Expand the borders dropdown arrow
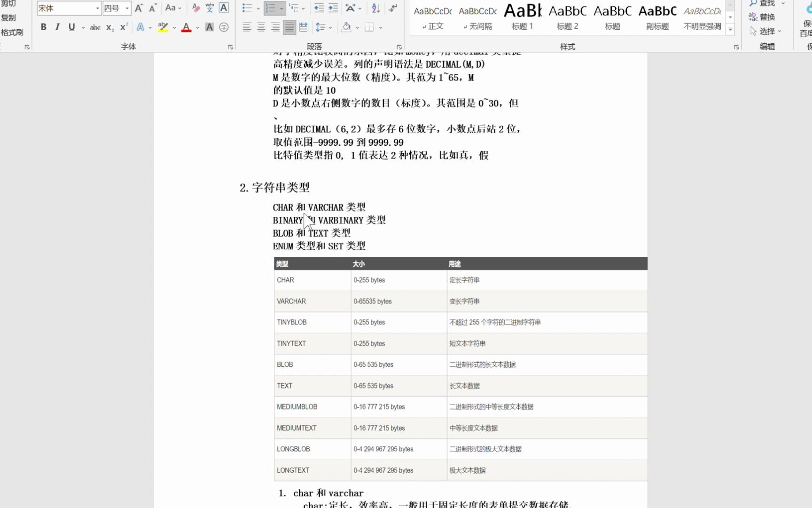Viewport: 812px width, 508px height. coord(381,28)
